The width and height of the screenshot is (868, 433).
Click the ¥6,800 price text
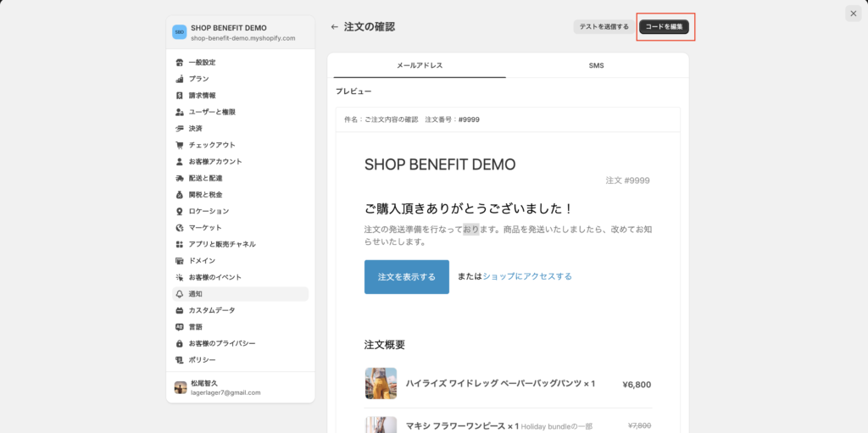(x=637, y=384)
